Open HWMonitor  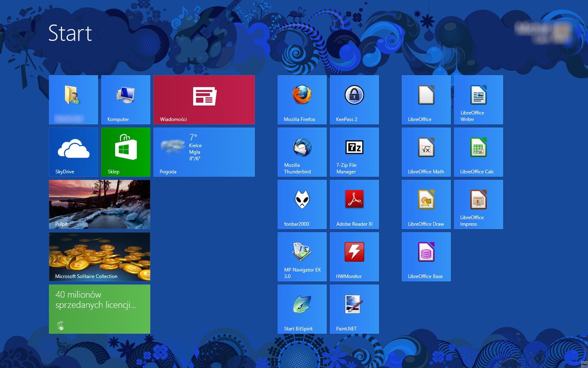(354, 257)
